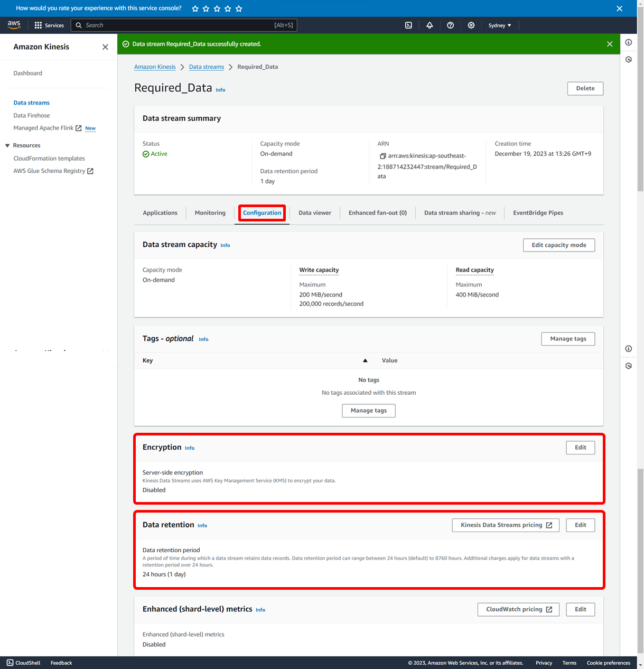The image size is (644, 669).
Task: Click Write capacity label
Action: (x=319, y=270)
